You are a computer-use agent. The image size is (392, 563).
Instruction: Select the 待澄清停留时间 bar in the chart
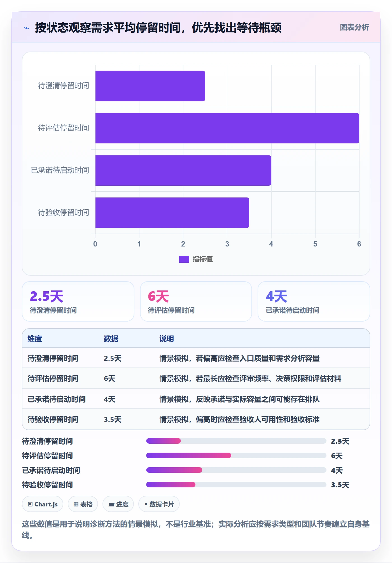150,86
